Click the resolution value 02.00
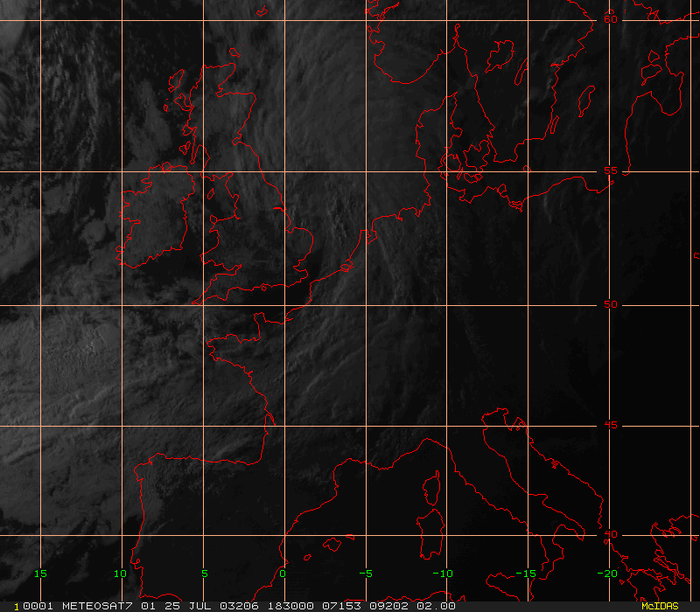700x612 pixels. coord(436,606)
